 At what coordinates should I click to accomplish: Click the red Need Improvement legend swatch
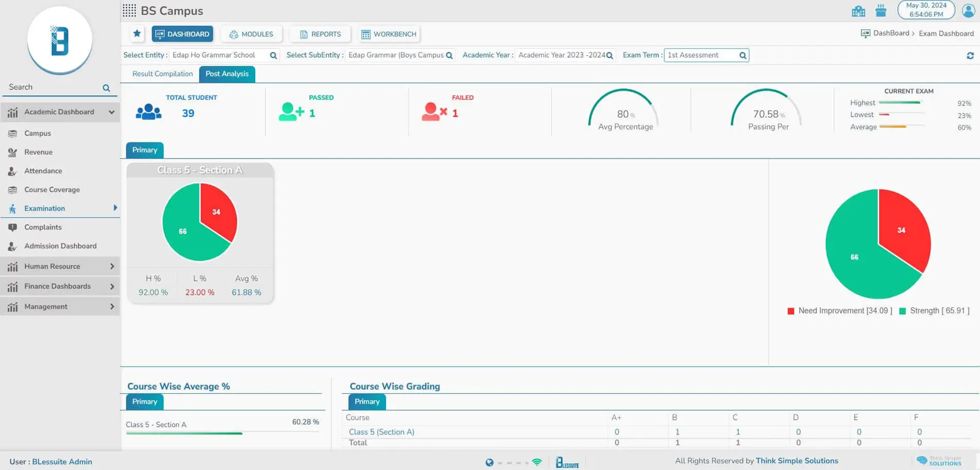[x=790, y=311]
